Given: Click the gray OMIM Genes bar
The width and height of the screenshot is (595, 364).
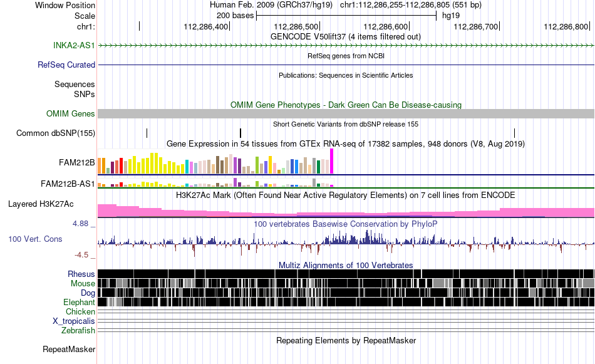Looking at the screenshot, I should click(x=346, y=114).
